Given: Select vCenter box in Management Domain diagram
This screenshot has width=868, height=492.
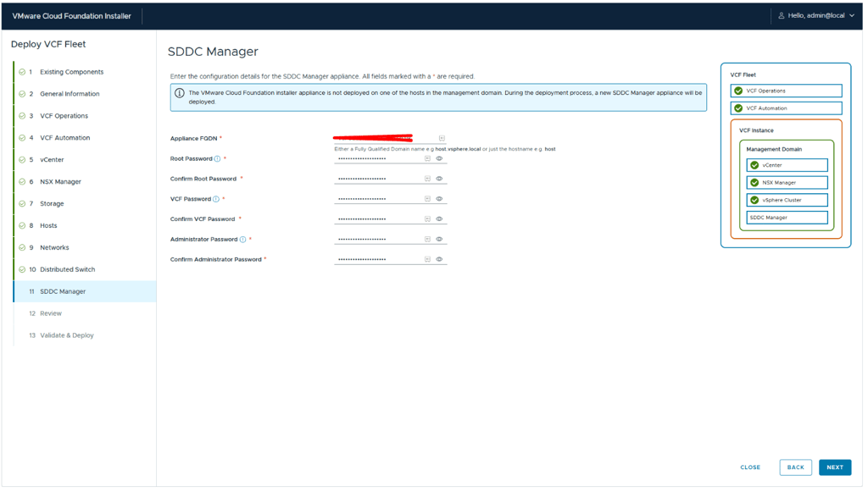Looking at the screenshot, I should (x=787, y=165).
